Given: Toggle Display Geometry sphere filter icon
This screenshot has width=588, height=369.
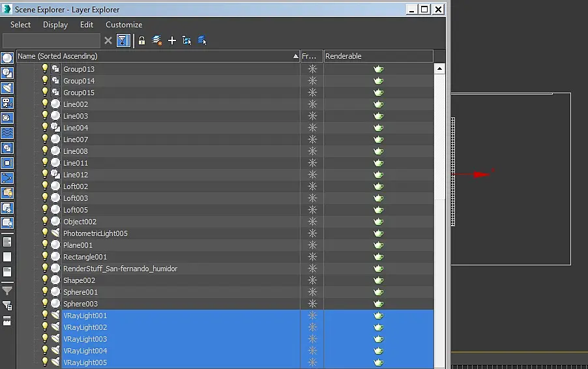Looking at the screenshot, I should [8, 58].
